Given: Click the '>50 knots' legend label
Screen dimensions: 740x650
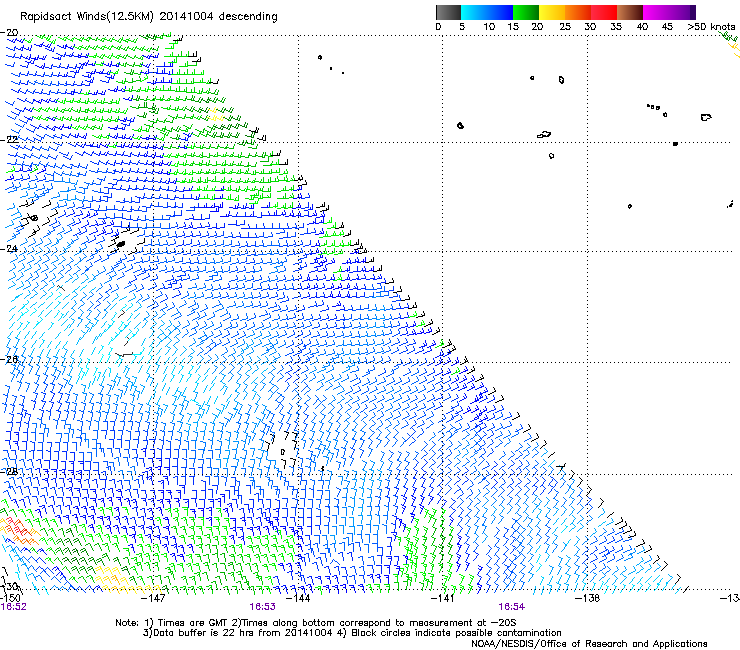Looking at the screenshot, I should tap(711, 27).
